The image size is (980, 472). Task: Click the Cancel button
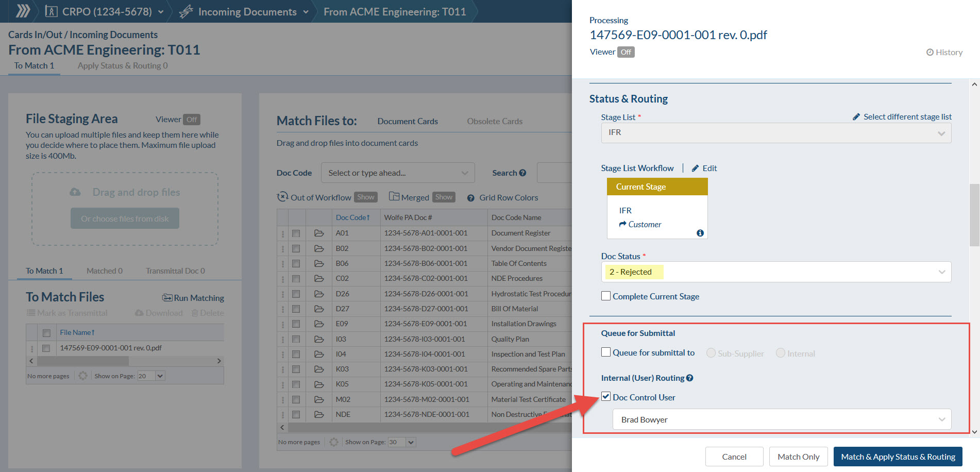pyautogui.click(x=734, y=457)
